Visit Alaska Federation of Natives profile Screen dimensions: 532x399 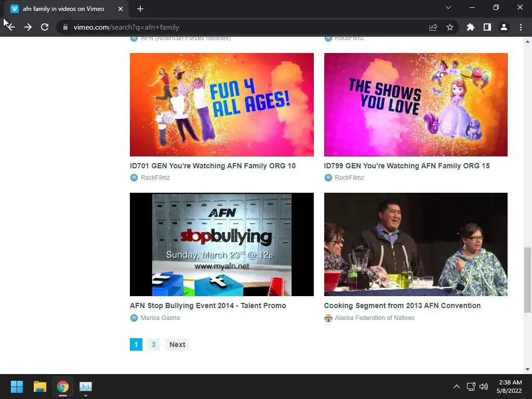(375, 318)
